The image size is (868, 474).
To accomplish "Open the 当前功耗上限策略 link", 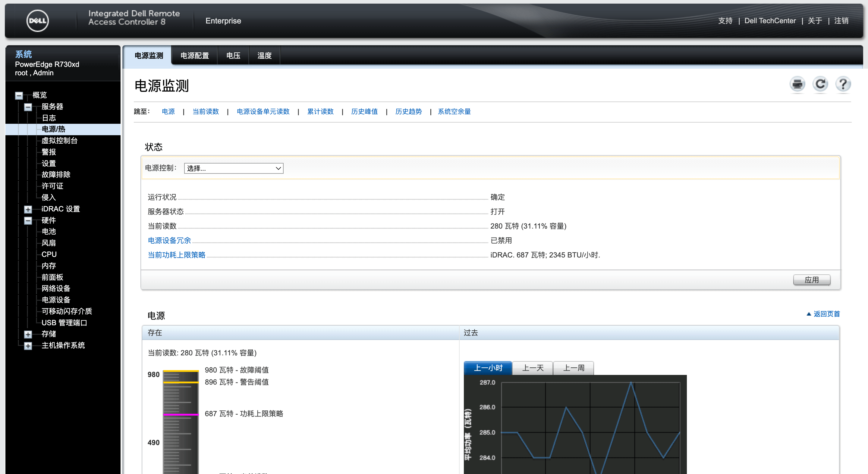I will (177, 255).
